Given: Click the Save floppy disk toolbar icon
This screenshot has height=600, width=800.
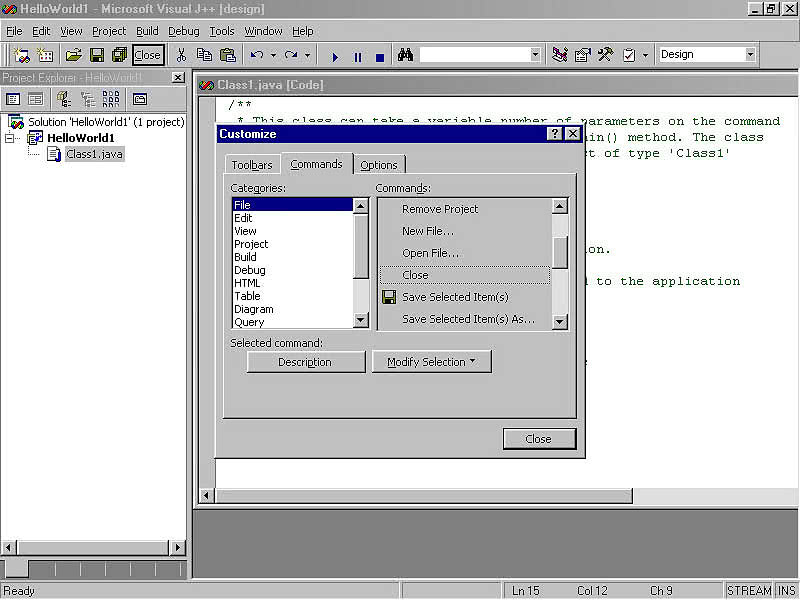Looking at the screenshot, I should (96, 55).
